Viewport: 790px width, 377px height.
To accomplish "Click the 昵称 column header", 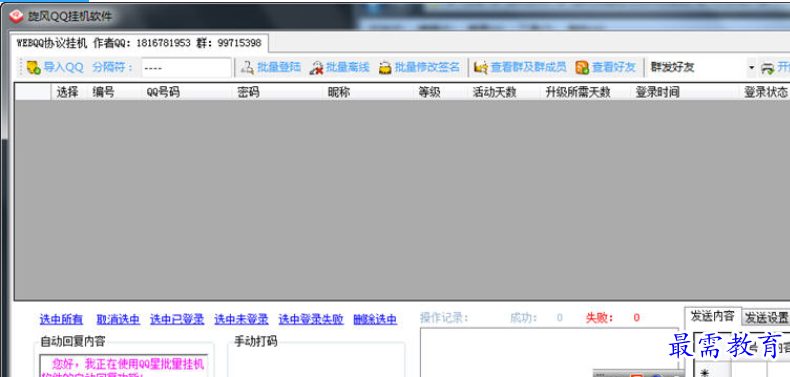I will [368, 92].
